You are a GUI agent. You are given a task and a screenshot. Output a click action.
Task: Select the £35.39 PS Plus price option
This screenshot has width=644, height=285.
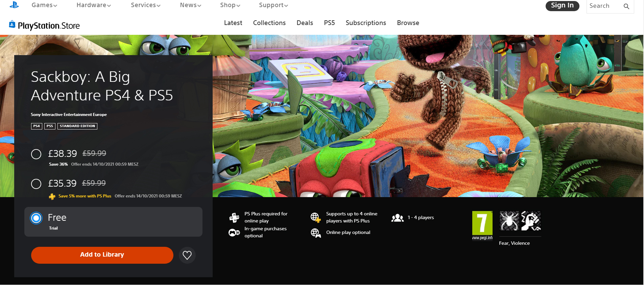[x=36, y=184]
